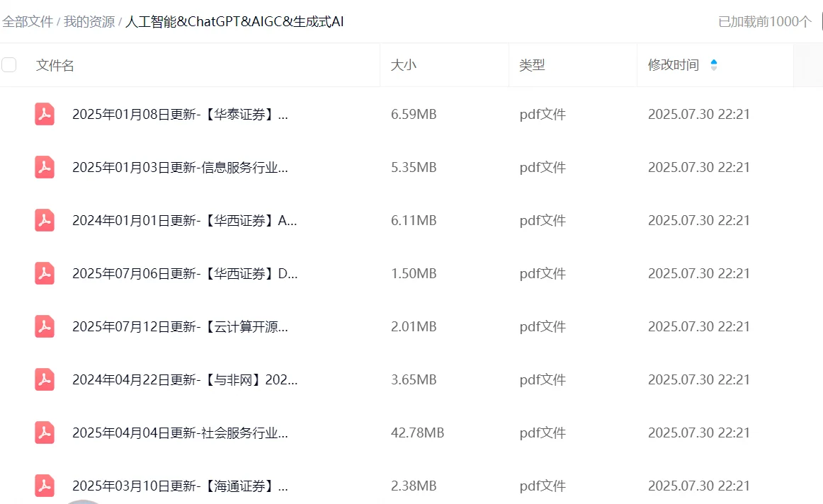Image resolution: width=823 pixels, height=504 pixels.
Task: Select the PDF icon of the 2024年01月01日 华西证券 file
Action: tap(44, 220)
